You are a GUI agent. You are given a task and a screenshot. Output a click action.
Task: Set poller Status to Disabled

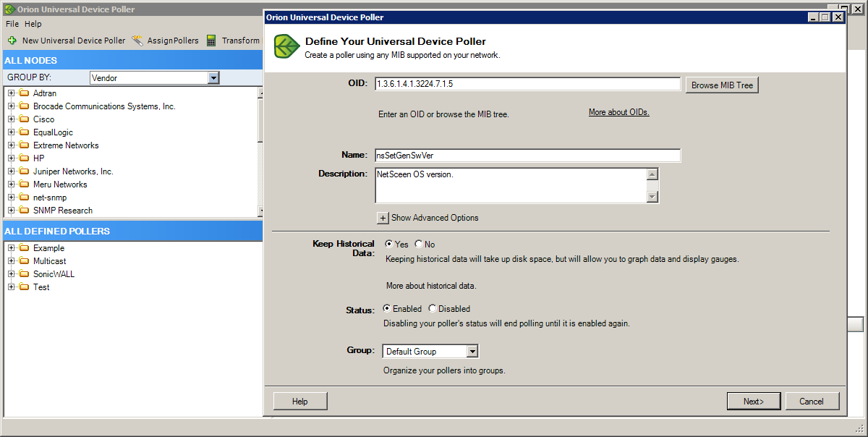[x=433, y=308]
